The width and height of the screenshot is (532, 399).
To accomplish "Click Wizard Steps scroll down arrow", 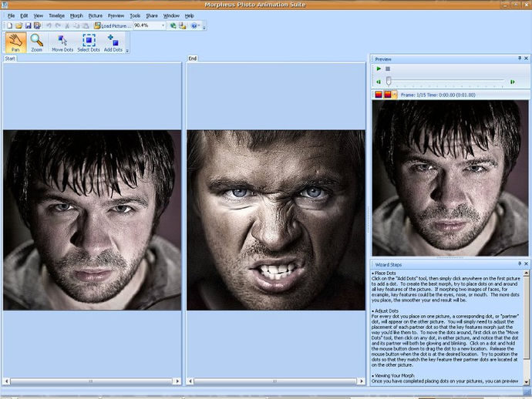I will [527, 382].
